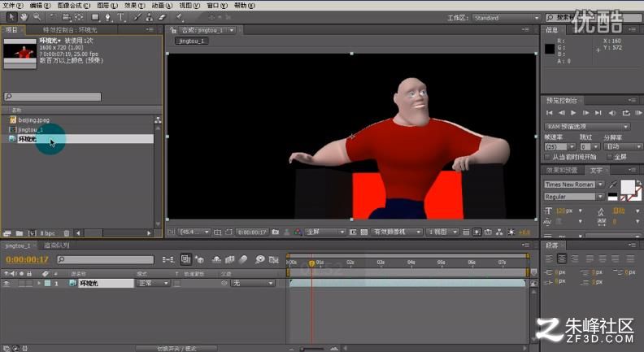Click the hide shy layers icon
The width and height of the screenshot is (644, 352).
[216, 259]
